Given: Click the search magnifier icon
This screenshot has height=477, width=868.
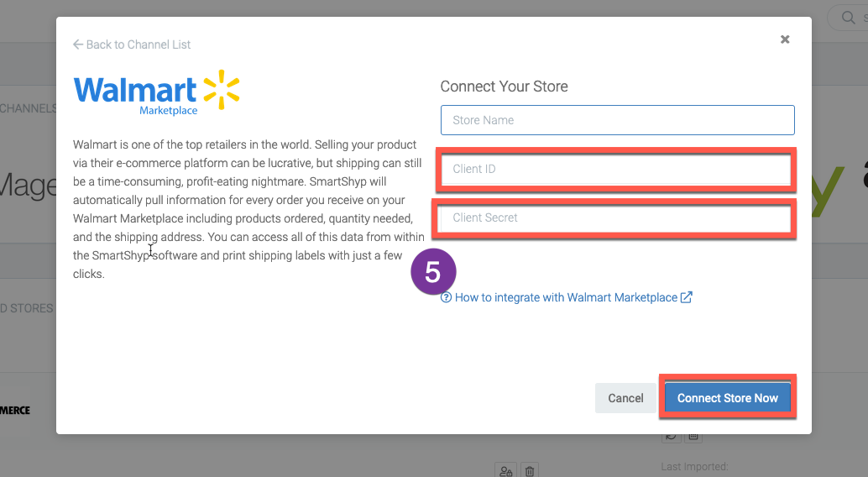Looking at the screenshot, I should coord(848,17).
